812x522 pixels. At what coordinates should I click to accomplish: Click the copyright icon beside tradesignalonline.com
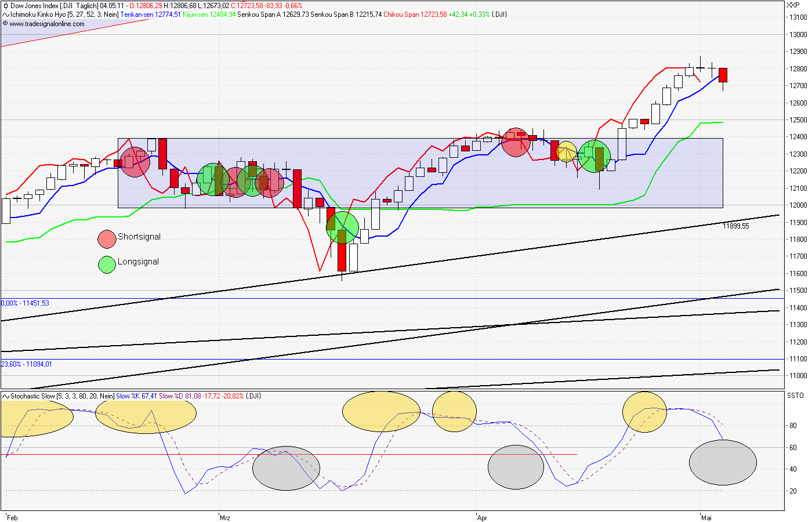click(x=5, y=24)
